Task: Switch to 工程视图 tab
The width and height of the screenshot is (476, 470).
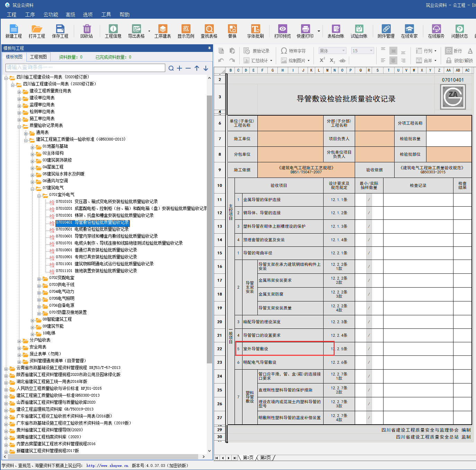Action: pyautogui.click(x=38, y=57)
